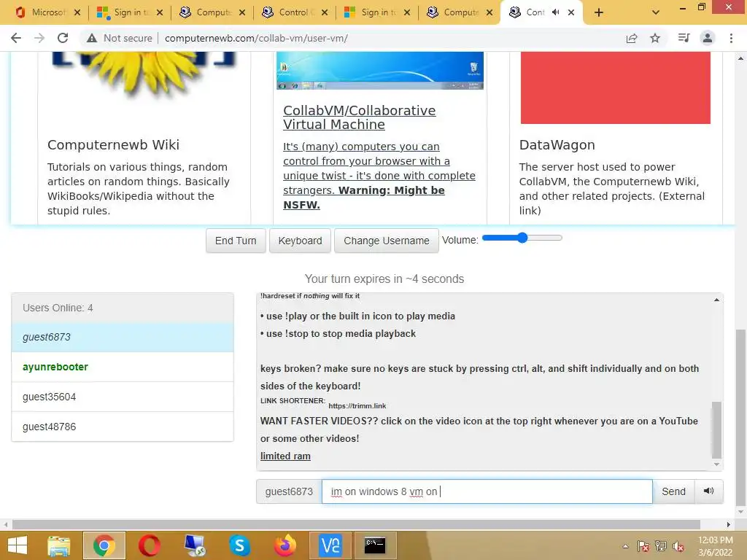Screen dimensions: 747x560
Task: Open the Windows 7 VM thumbnail
Action: [x=379, y=71]
